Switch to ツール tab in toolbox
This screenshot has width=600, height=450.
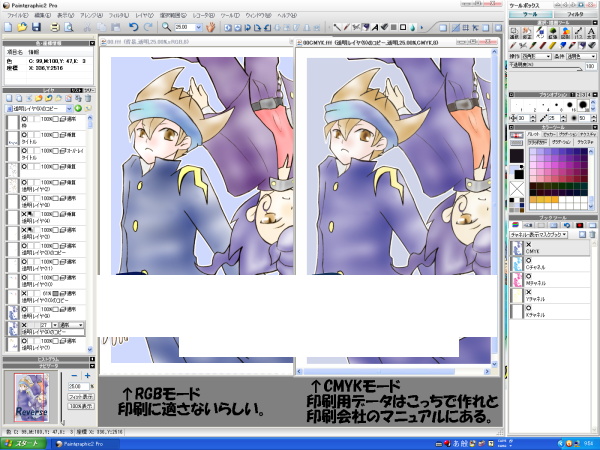click(530, 14)
